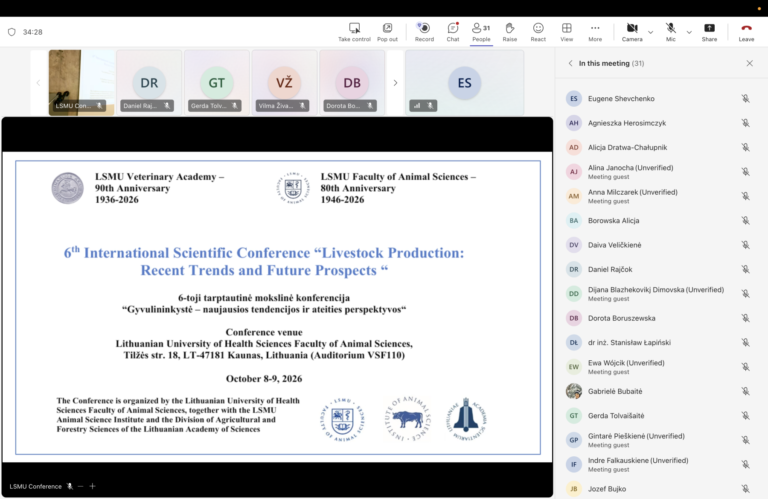The image size is (768, 499).
Task: Click mic icon for Alicja Dratwa-Chałupnik
Action: click(x=745, y=147)
